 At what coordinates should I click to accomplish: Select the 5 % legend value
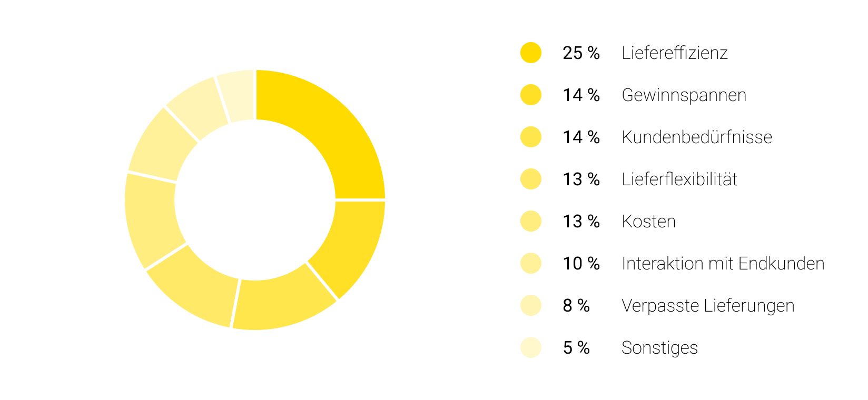(x=576, y=347)
